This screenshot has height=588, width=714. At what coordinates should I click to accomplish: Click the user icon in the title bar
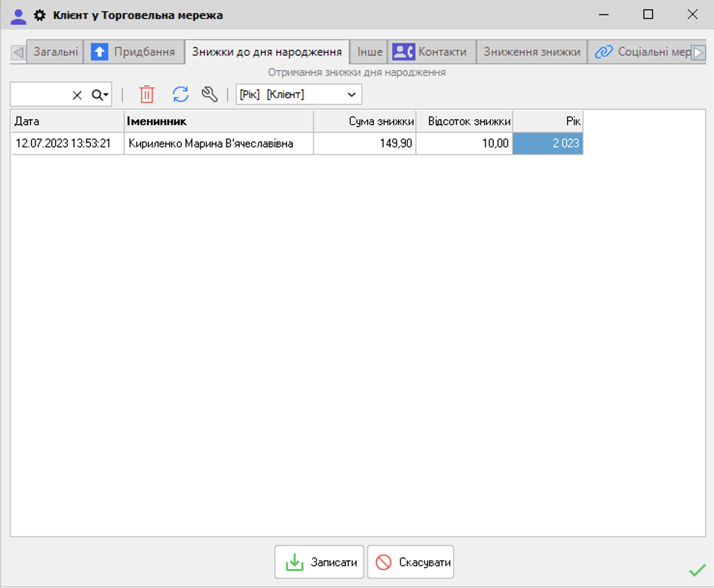click(x=18, y=16)
